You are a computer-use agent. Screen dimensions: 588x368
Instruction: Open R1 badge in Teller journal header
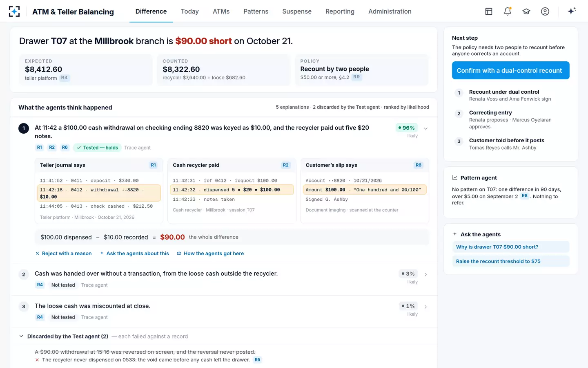[154, 165]
